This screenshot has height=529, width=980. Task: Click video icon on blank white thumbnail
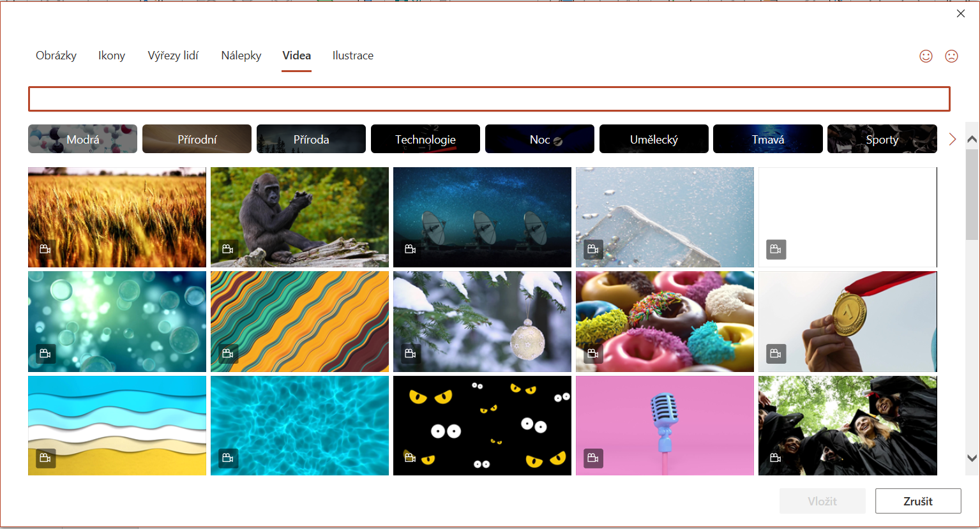(x=776, y=249)
